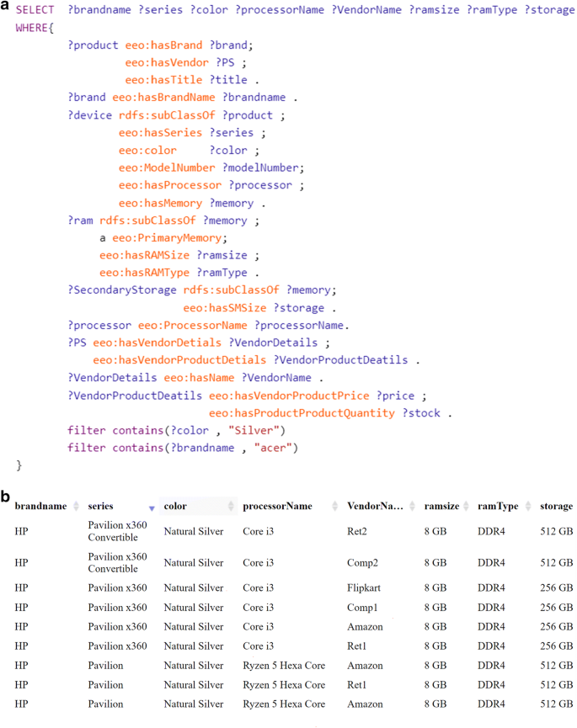
Task: Select the brandname column header
Action: (41, 506)
